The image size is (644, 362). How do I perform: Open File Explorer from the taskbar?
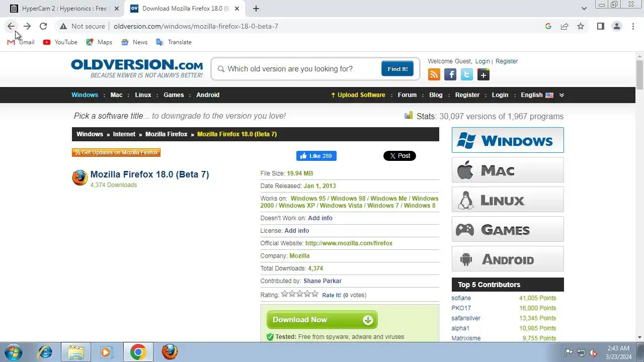76,352
